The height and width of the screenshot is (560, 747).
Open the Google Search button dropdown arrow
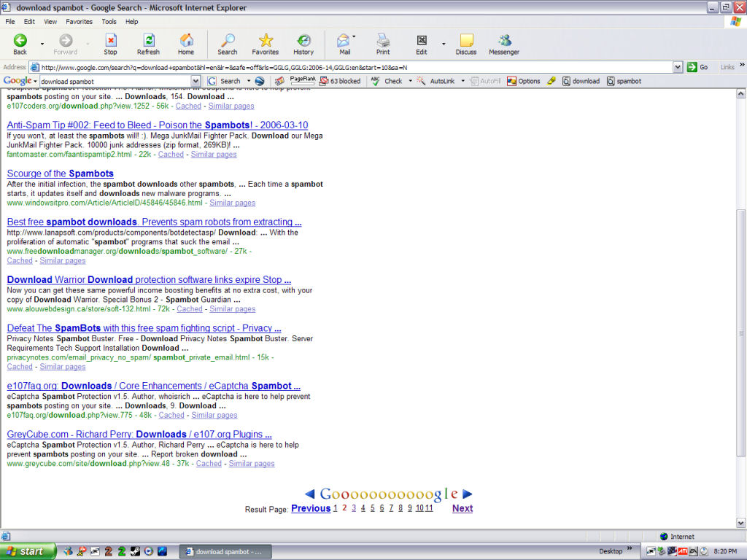coord(248,81)
